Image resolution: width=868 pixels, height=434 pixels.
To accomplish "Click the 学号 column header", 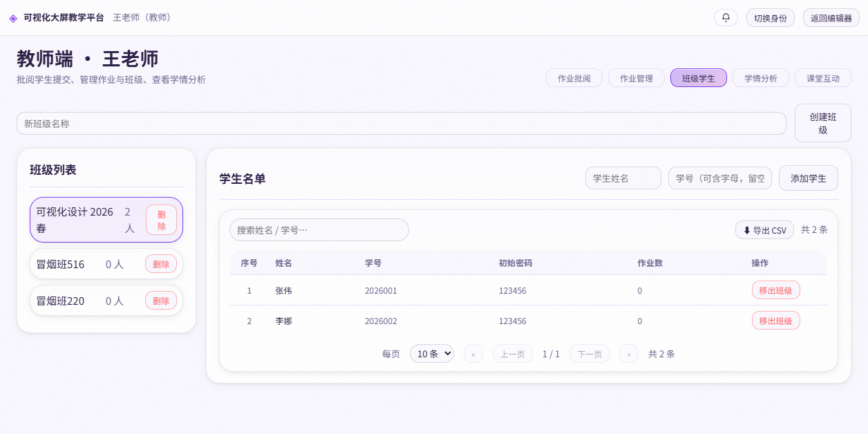I will point(373,263).
